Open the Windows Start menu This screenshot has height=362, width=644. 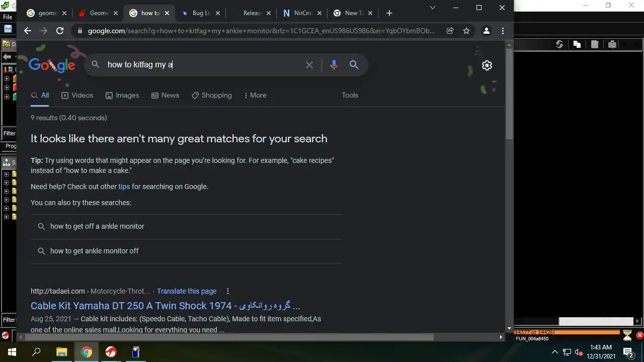click(x=12, y=352)
